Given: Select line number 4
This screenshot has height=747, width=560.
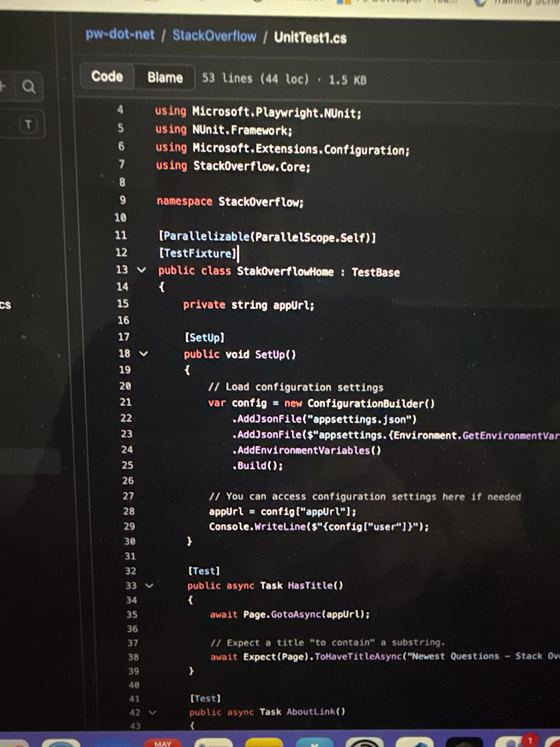Looking at the screenshot, I should pos(120,110).
